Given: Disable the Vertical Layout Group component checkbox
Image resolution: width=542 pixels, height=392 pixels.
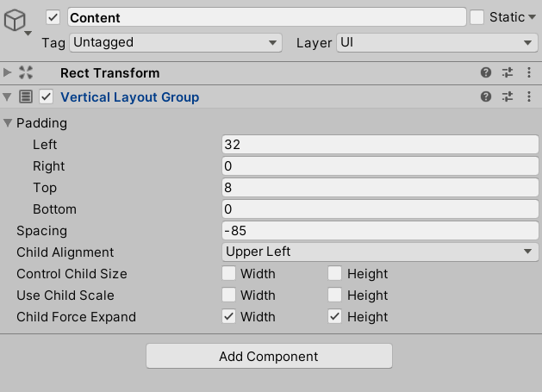Looking at the screenshot, I should [x=47, y=97].
